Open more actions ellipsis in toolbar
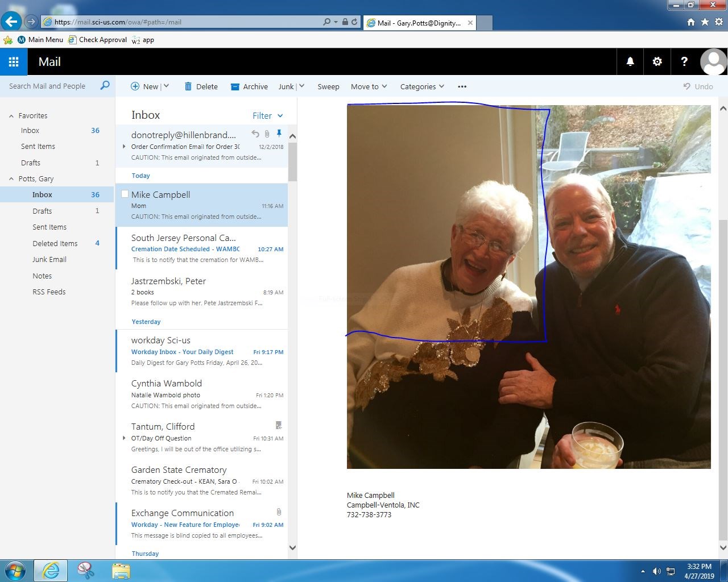This screenshot has width=728, height=582. pos(462,86)
